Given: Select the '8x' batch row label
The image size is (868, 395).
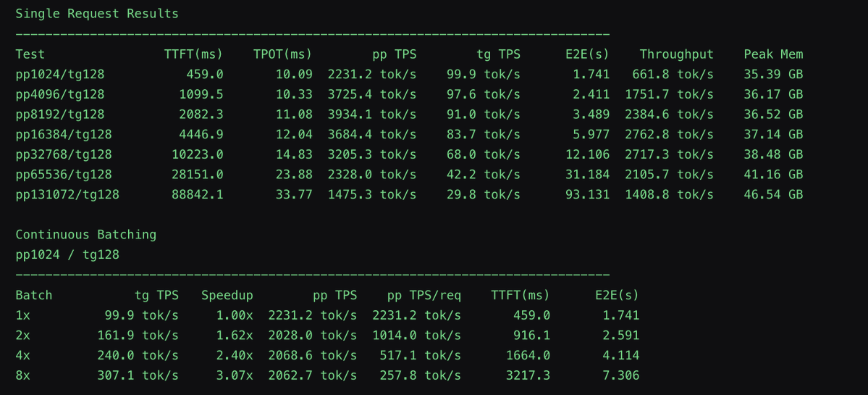Looking at the screenshot, I should pyautogui.click(x=22, y=375).
